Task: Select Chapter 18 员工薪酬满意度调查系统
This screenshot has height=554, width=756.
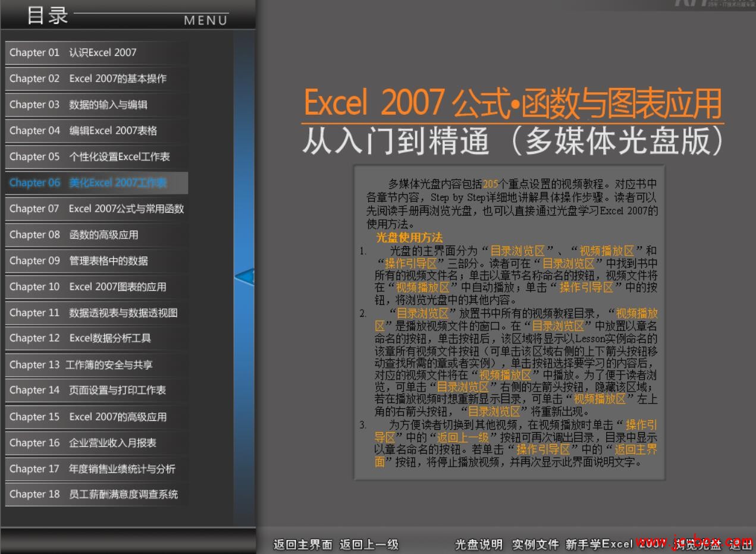Action: click(96, 495)
